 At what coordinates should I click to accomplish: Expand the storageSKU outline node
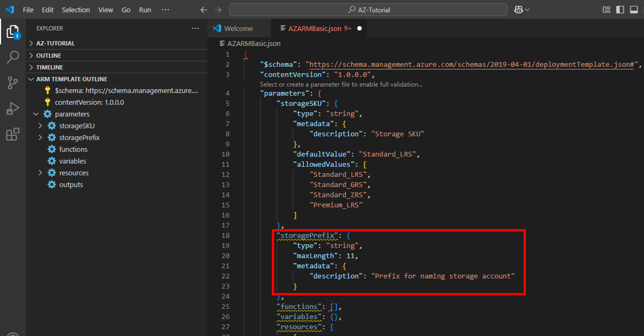coord(40,126)
